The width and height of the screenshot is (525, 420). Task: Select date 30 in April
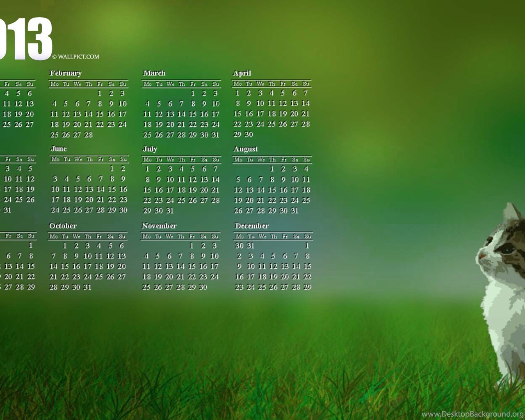249,135
